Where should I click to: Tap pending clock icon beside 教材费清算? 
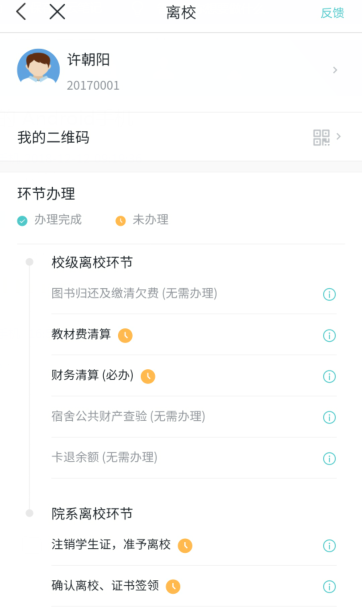[125, 335]
